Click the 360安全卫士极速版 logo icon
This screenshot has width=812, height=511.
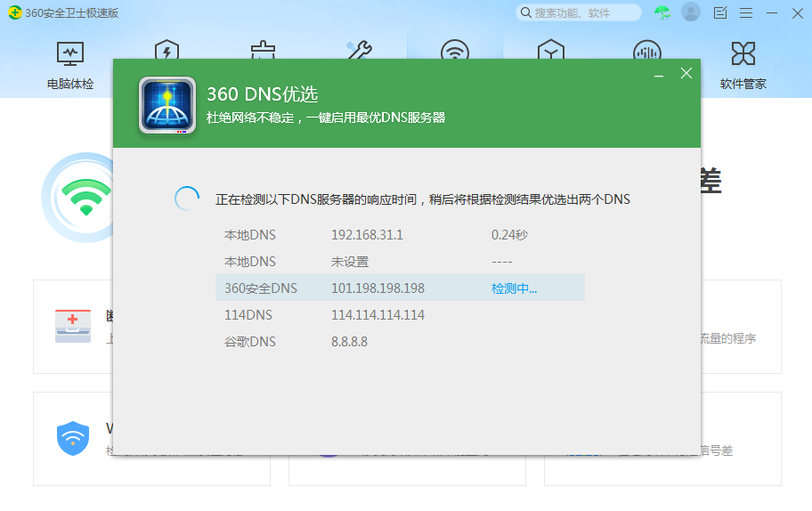15,12
